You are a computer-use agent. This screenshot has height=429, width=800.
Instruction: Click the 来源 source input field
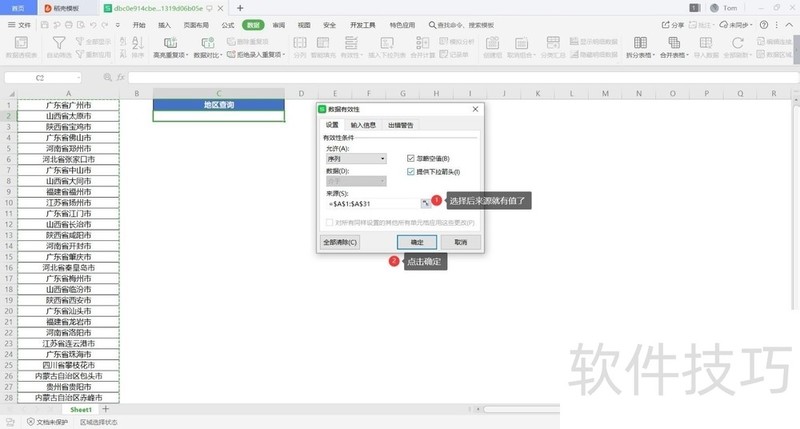click(x=372, y=204)
